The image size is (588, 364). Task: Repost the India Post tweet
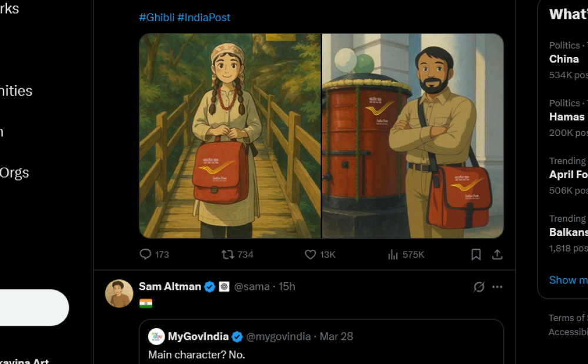tap(228, 254)
